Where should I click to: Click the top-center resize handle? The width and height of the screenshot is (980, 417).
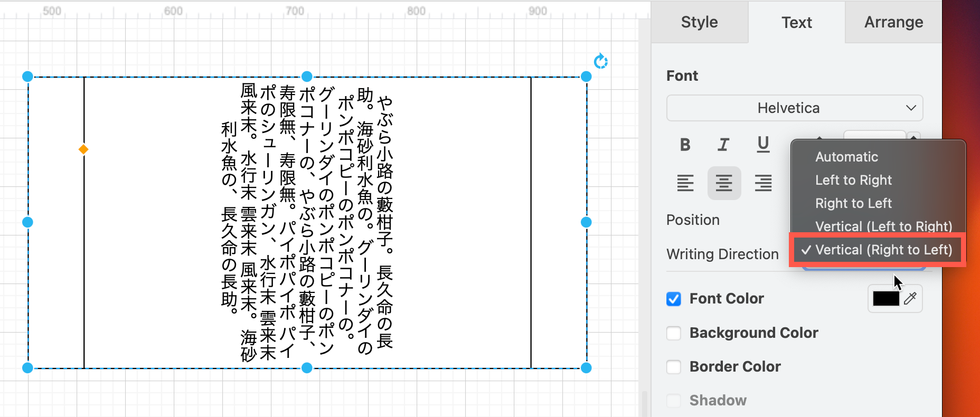(307, 77)
